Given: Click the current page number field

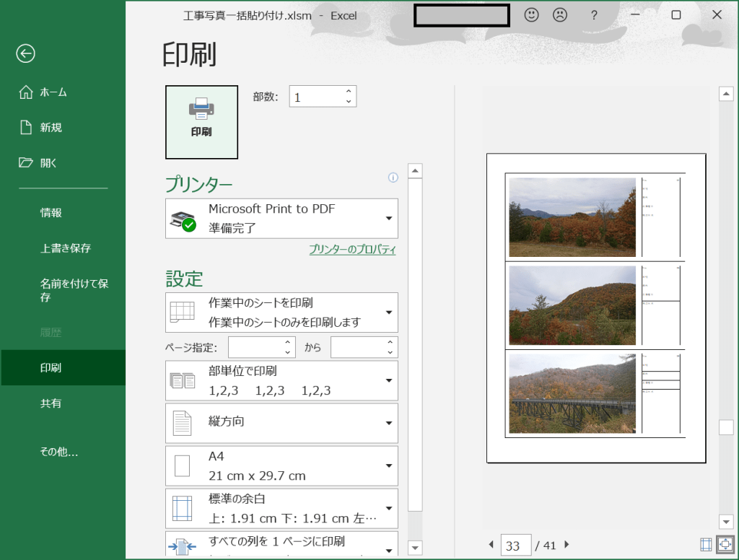Looking at the screenshot, I should click(515, 546).
